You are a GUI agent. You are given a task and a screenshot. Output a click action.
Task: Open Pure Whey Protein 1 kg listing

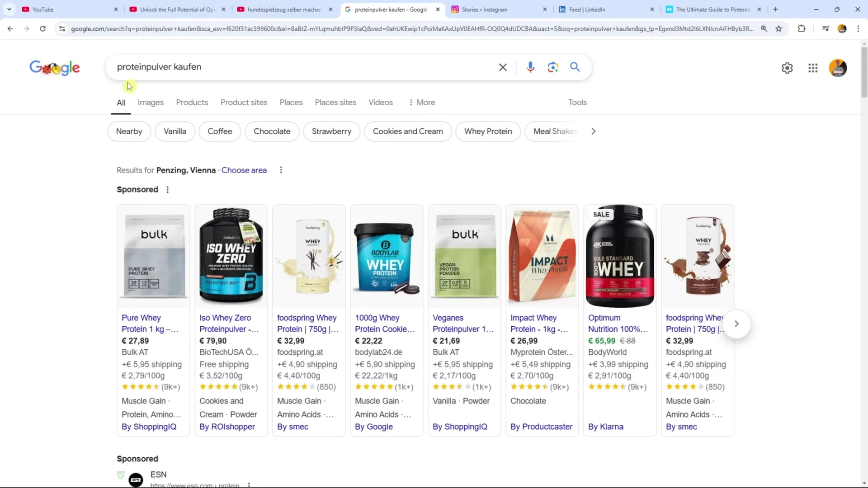(150, 324)
